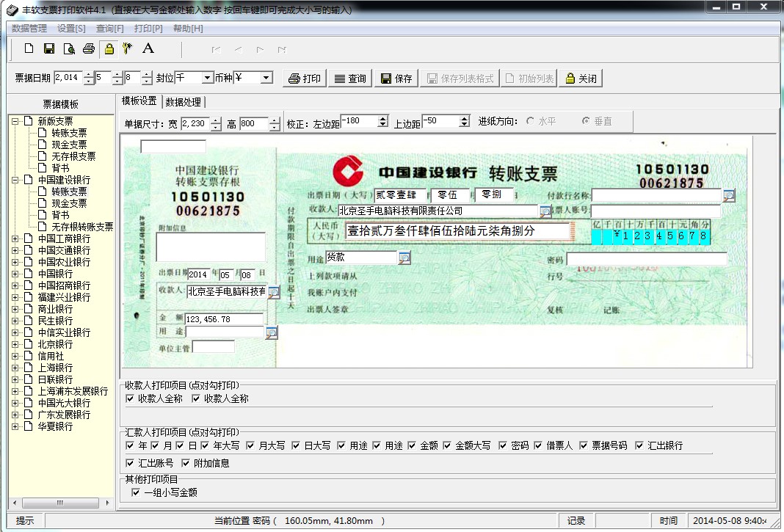The height and width of the screenshot is (532, 784).
Task: Click the 密码 input field on cheque
Action: tap(647, 259)
